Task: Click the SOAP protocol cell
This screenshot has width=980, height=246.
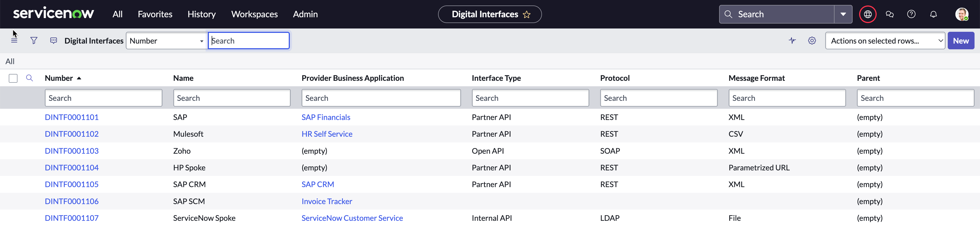Action: [x=610, y=151]
